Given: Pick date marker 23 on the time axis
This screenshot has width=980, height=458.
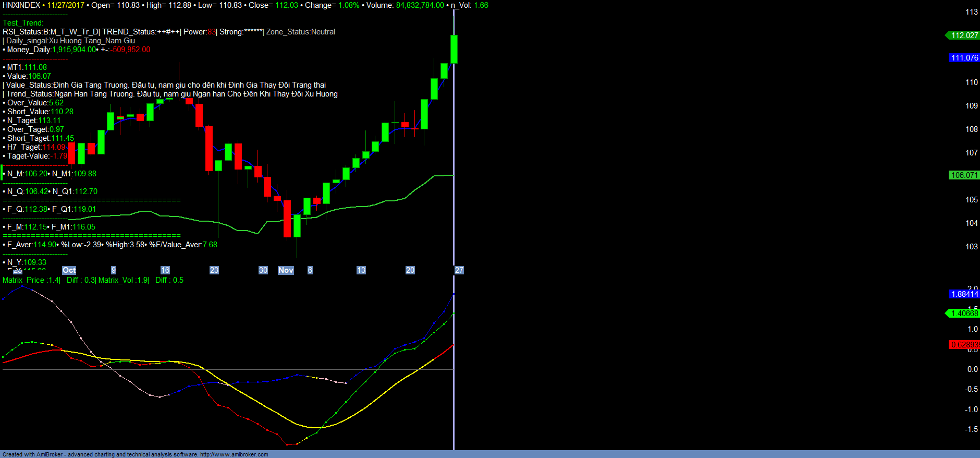Looking at the screenshot, I should tap(214, 270).
